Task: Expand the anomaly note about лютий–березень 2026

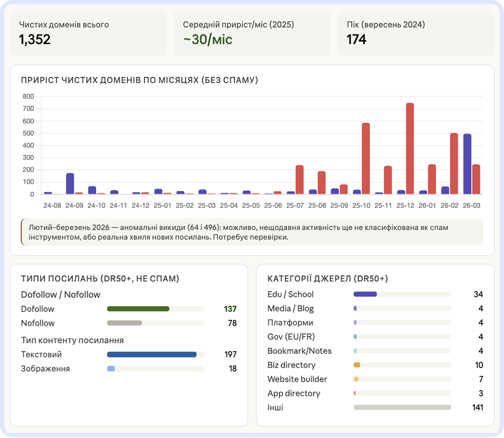Action: pyautogui.click(x=252, y=232)
